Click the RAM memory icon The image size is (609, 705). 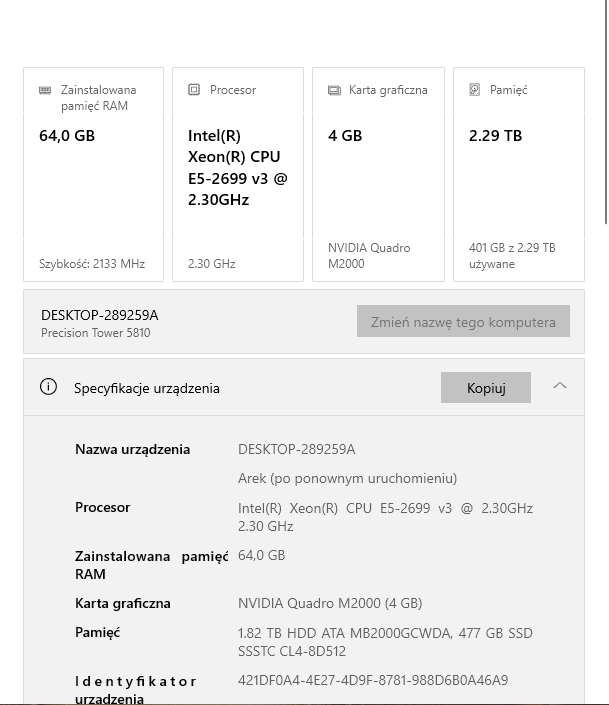pos(45,90)
